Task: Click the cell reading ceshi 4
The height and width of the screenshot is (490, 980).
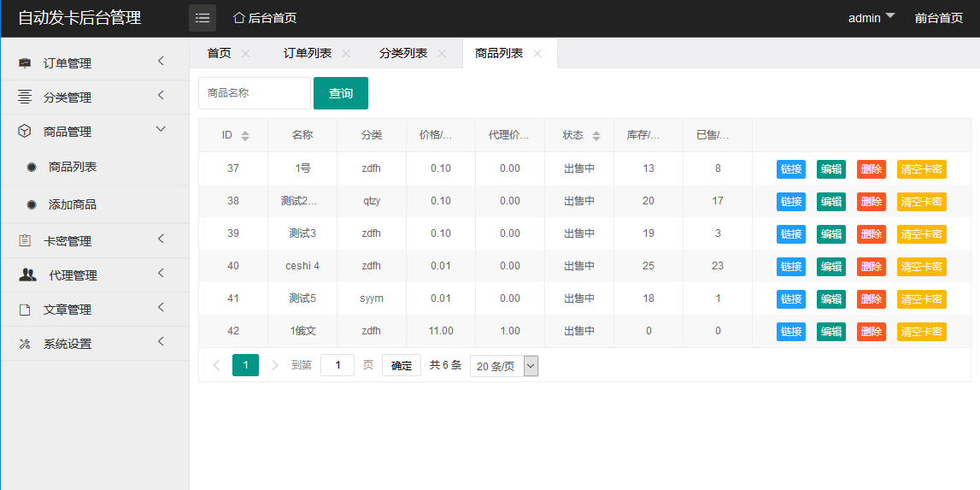Action: (x=302, y=266)
